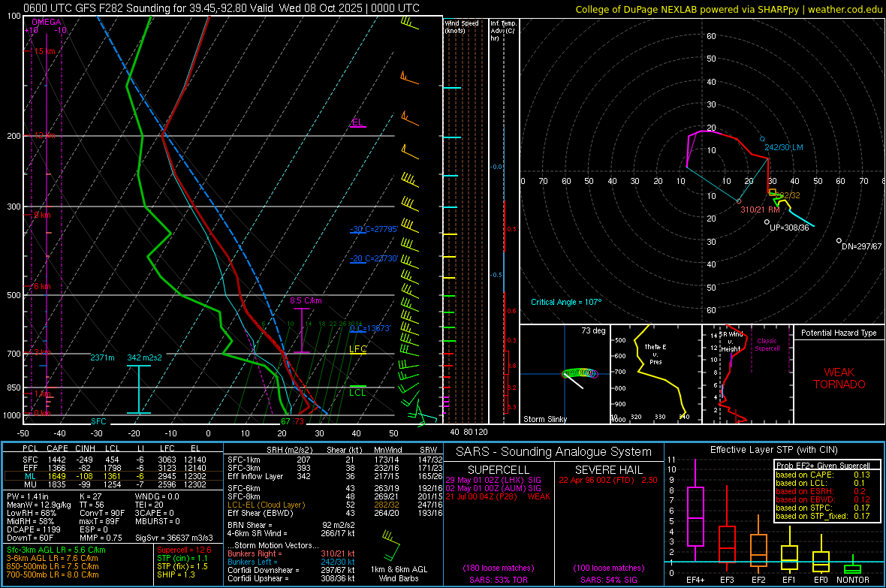886x588 pixels.
Task: Click the SARS - Sounding Analogue System heading
Action: pos(553,452)
